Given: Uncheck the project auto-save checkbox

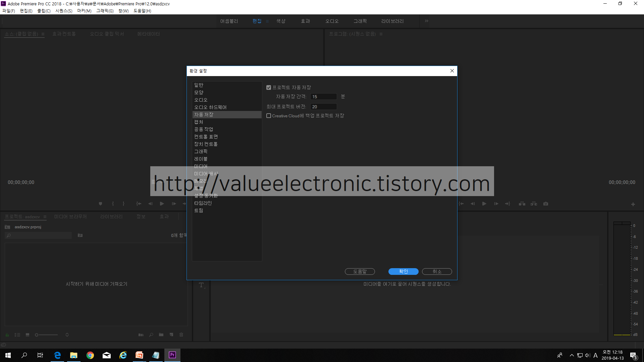Looking at the screenshot, I should click(x=269, y=87).
